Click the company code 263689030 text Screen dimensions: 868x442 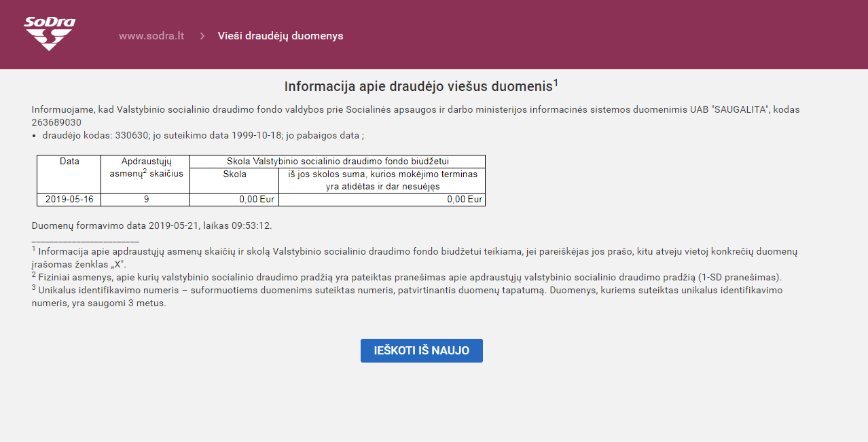coord(56,122)
